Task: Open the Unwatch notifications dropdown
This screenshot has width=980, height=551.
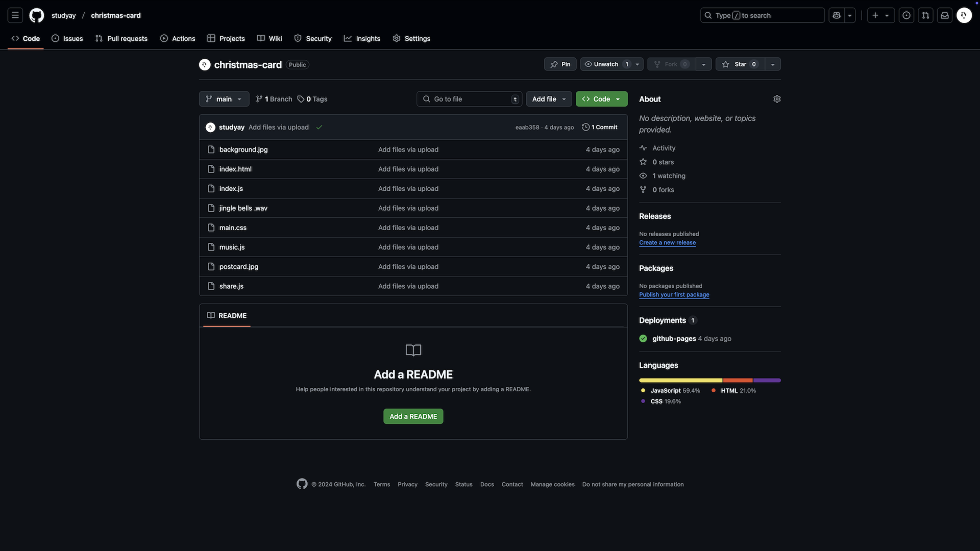Action: pyautogui.click(x=611, y=64)
